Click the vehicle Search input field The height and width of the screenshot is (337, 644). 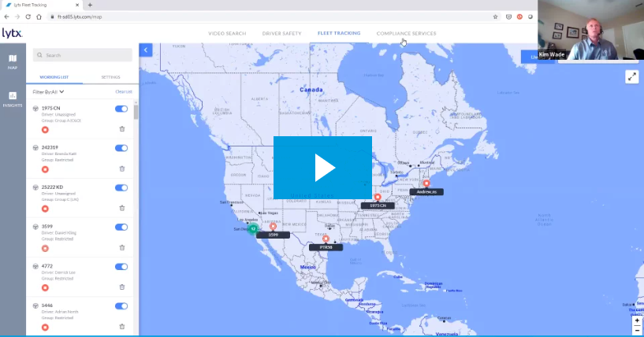click(x=83, y=55)
